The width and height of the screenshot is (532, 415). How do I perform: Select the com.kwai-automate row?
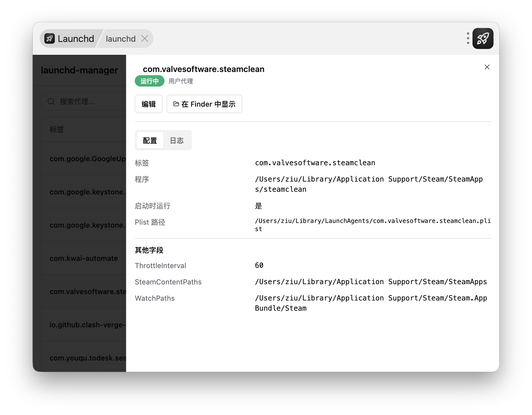pos(84,258)
